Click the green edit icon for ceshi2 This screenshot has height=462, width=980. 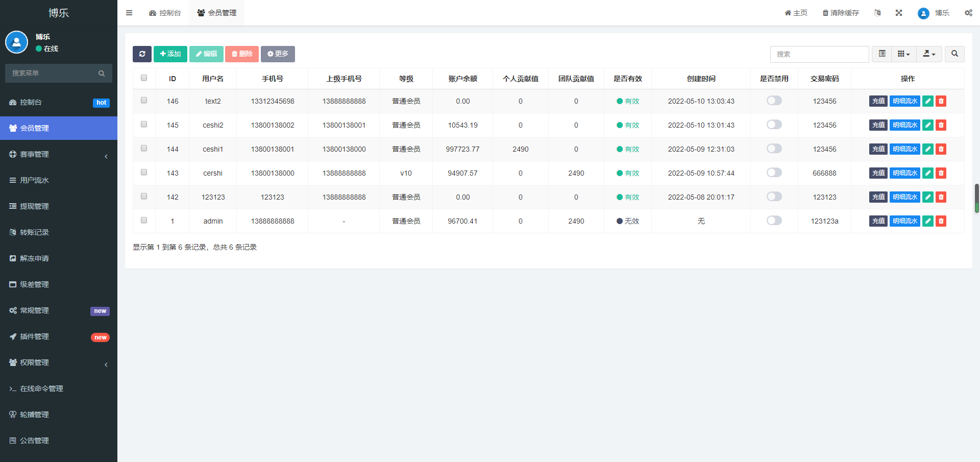coord(928,125)
